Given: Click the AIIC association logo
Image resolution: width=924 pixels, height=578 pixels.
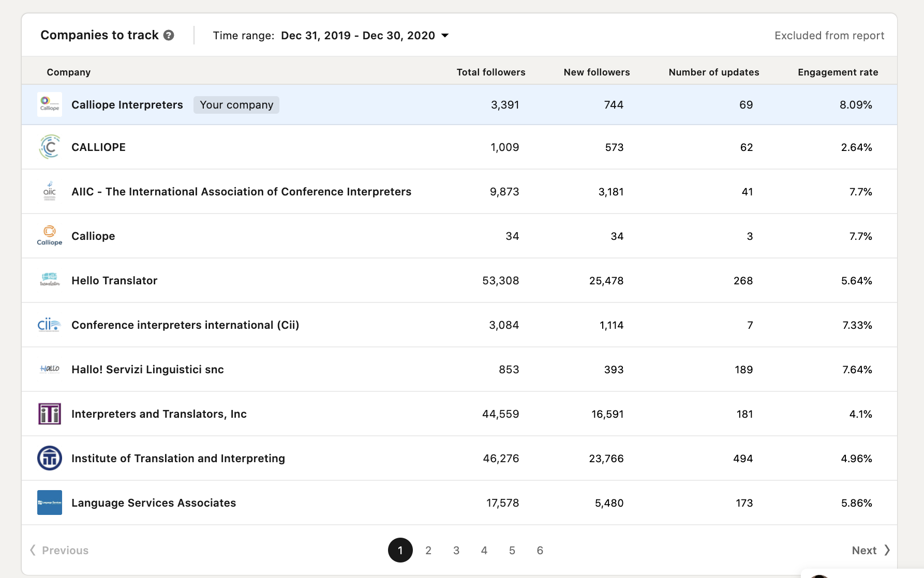Looking at the screenshot, I should pyautogui.click(x=50, y=191).
